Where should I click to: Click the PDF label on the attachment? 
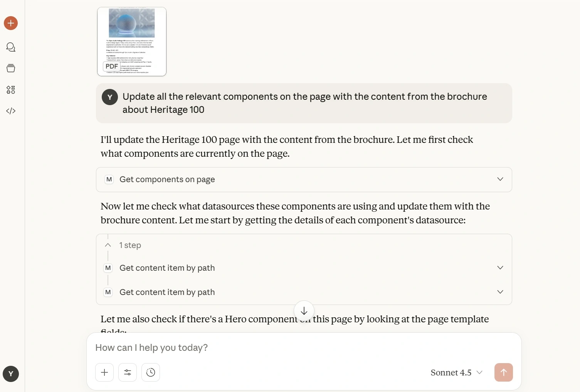click(x=111, y=66)
